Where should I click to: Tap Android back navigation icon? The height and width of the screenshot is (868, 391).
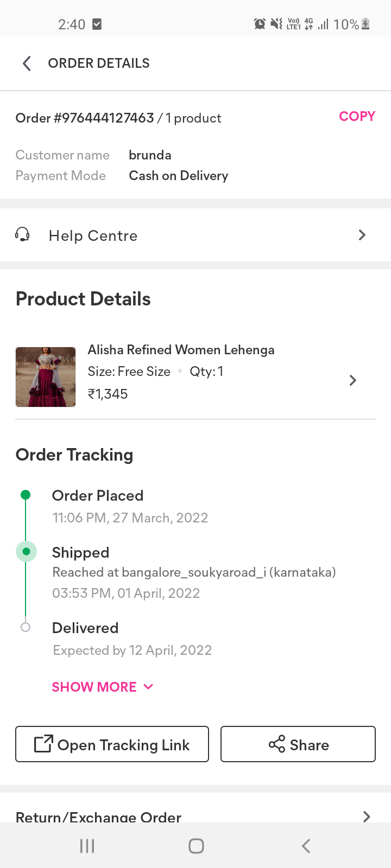[306, 846]
